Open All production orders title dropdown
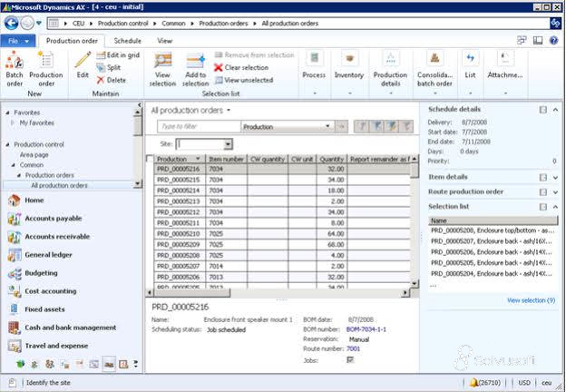The image size is (566, 392). (x=229, y=110)
